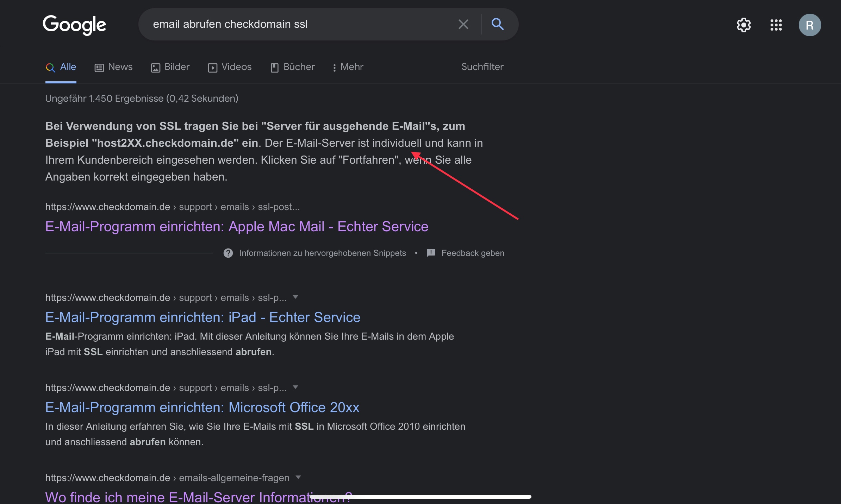The width and height of the screenshot is (841, 504).
Task: Switch to the Videos tab
Action: (230, 67)
